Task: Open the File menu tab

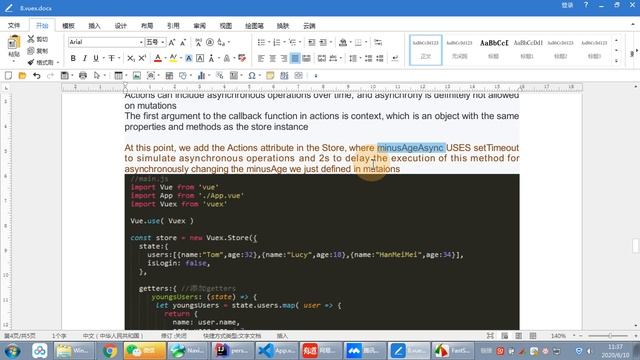Action: 14,25
